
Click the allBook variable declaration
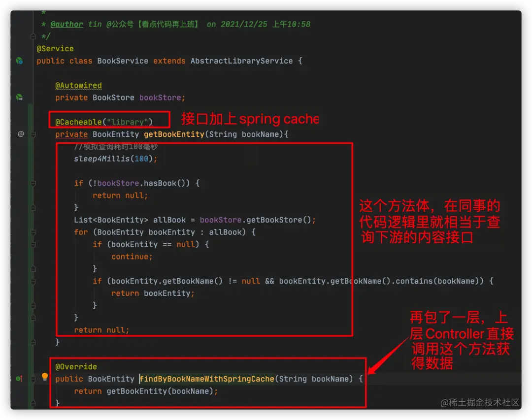(x=169, y=220)
